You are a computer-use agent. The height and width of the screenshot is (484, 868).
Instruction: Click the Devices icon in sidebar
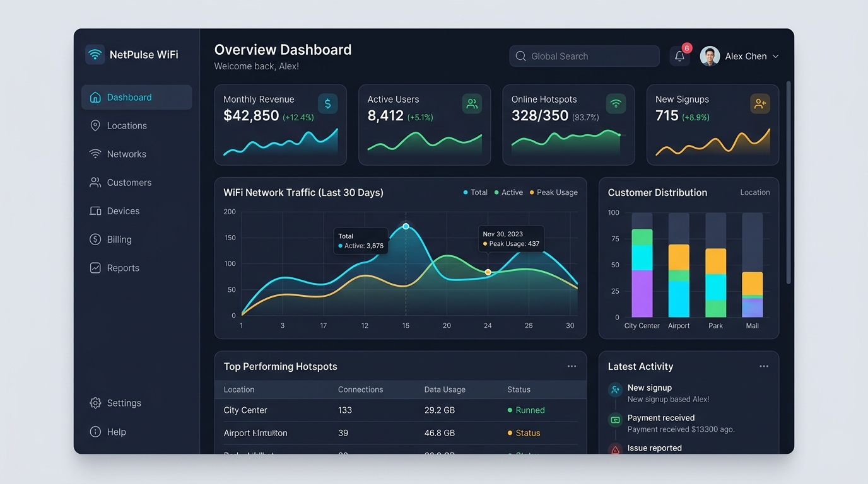(95, 210)
